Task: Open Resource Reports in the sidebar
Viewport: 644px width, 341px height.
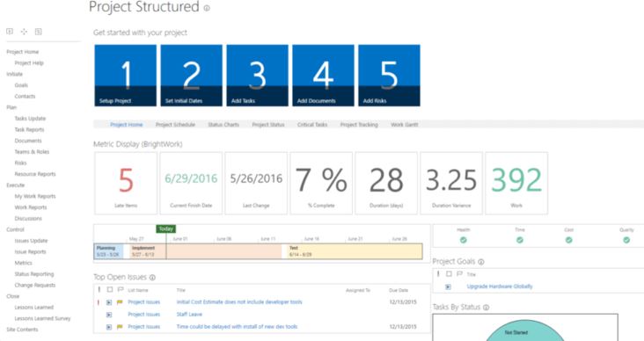Action: pos(35,174)
